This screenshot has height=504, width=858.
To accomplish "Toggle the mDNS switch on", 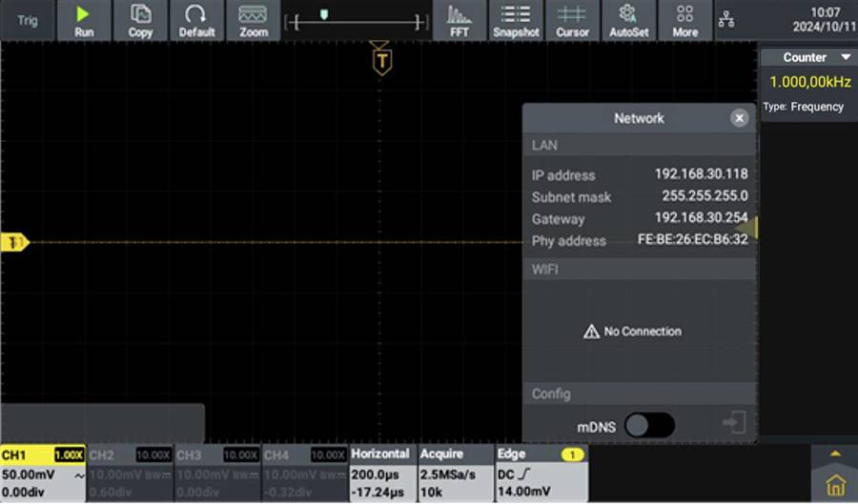I will (649, 427).
